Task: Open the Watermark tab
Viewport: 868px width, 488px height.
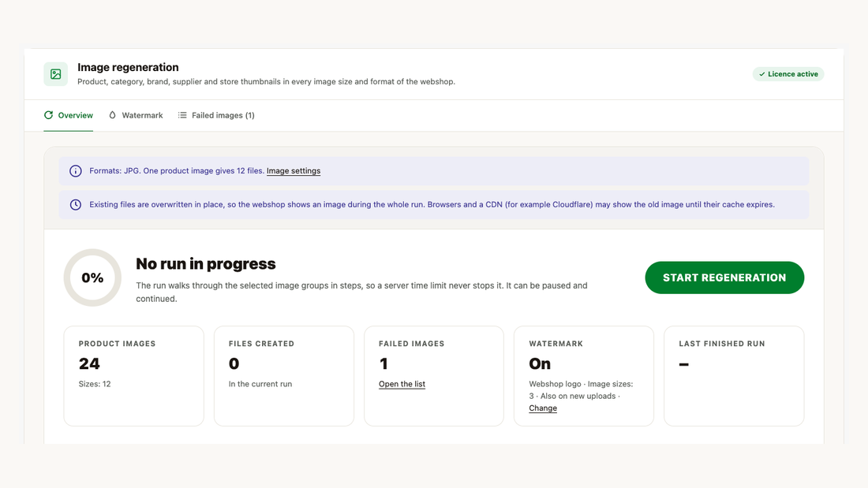Action: (136, 116)
